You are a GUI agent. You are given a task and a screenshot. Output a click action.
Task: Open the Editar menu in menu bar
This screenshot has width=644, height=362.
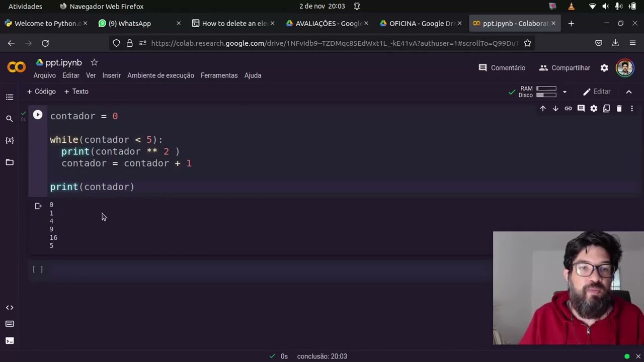71,75
